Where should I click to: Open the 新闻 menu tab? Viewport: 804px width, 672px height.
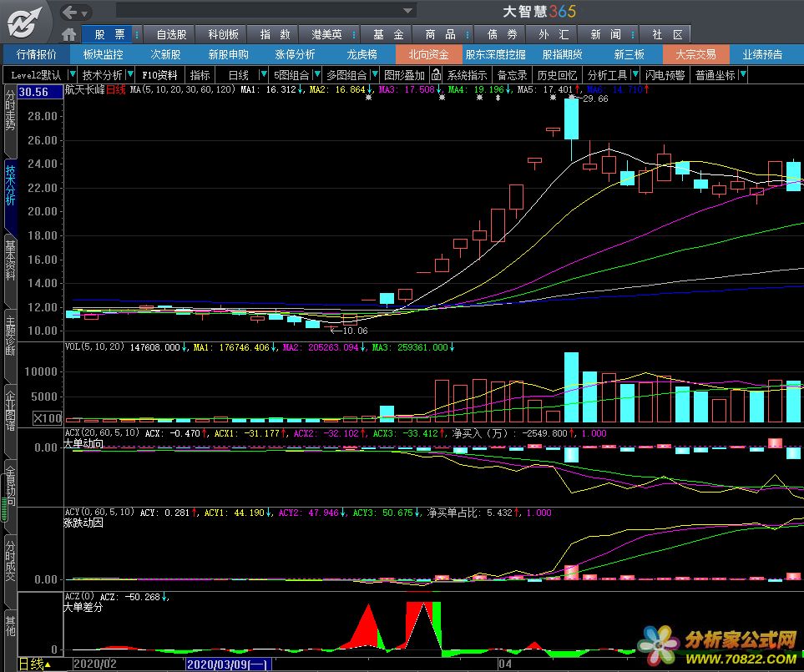[x=605, y=34]
